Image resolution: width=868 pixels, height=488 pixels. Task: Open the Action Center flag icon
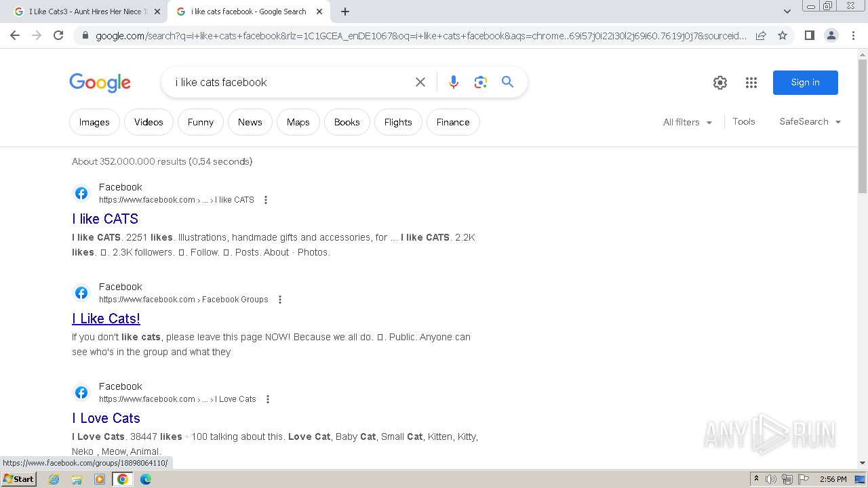(804, 479)
